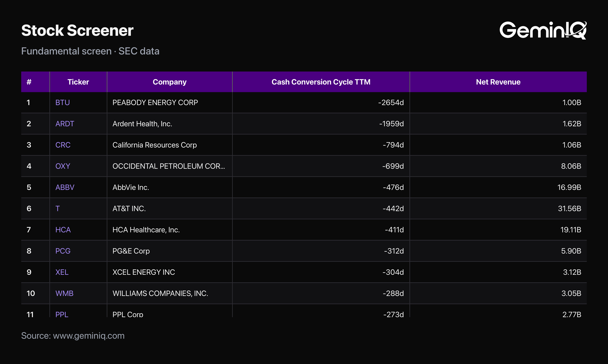608x364 pixels.
Task: Open the BTU ticker link
Action: 63,103
